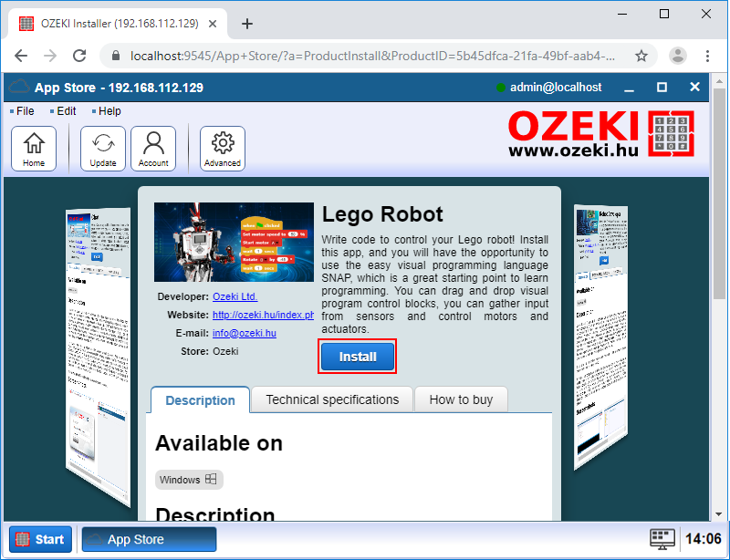Click the Available on heading
The width and height of the screenshot is (730, 560).
[x=219, y=442]
